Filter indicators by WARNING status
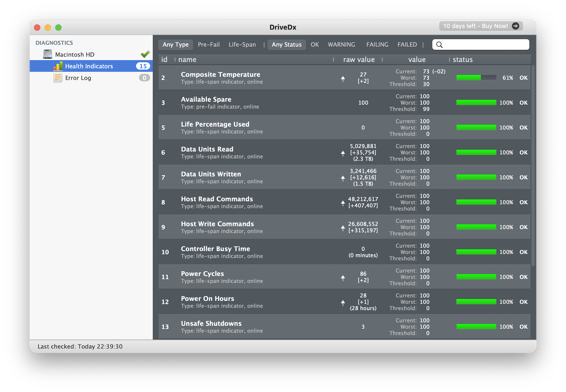Image resolution: width=566 pixels, height=392 pixels. (x=341, y=45)
